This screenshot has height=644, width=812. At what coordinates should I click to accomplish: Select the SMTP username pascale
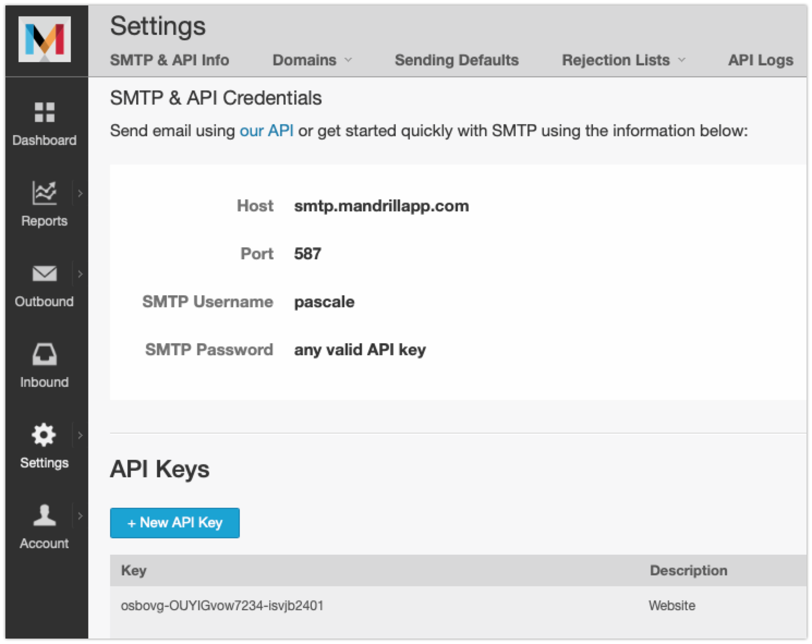[324, 302]
